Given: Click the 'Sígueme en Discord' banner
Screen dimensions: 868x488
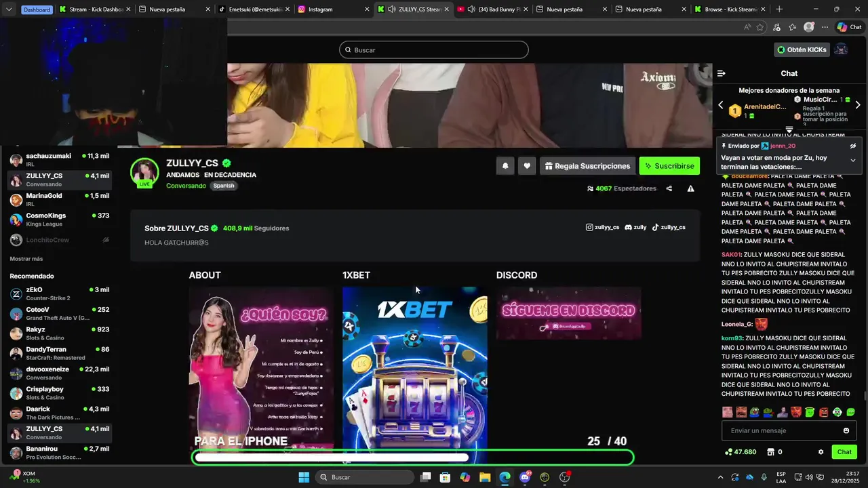Looking at the screenshot, I should 568,313.
